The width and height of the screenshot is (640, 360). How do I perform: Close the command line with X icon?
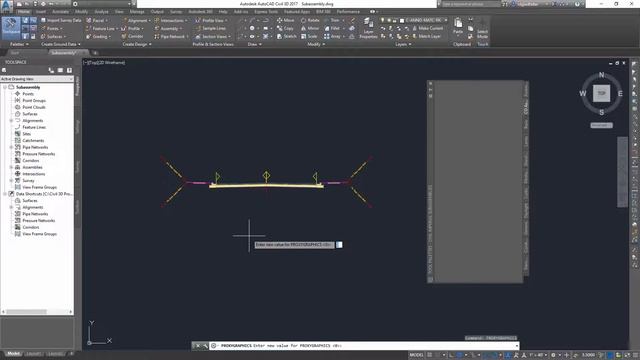pos(198,346)
